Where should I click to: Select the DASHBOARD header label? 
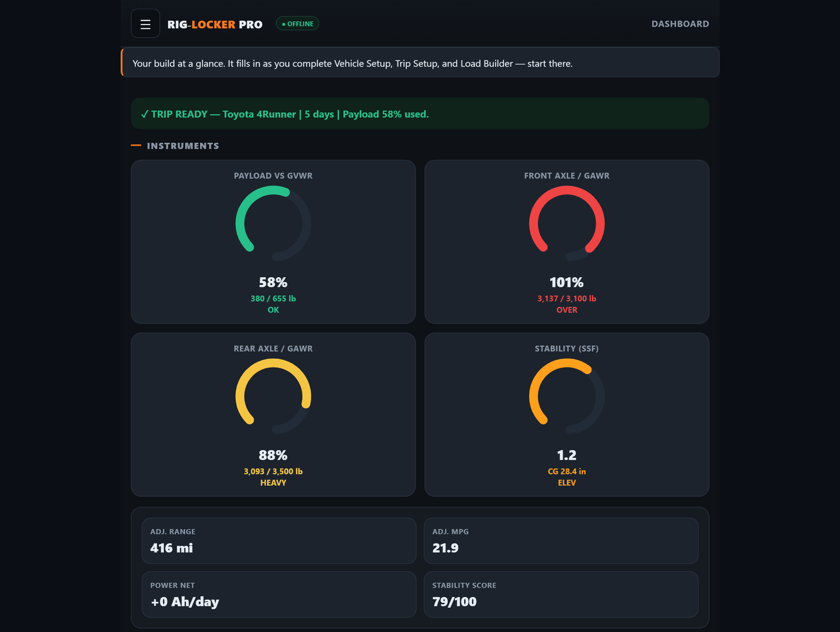tap(680, 24)
